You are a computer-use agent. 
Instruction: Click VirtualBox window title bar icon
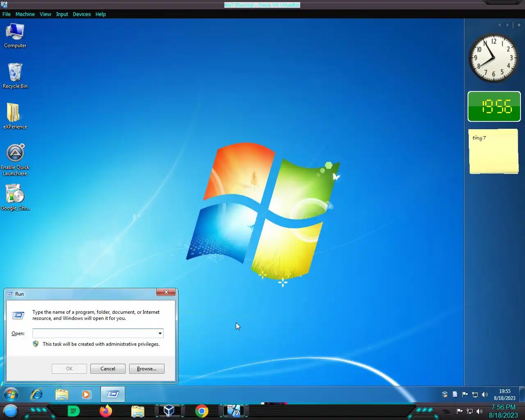4,5
